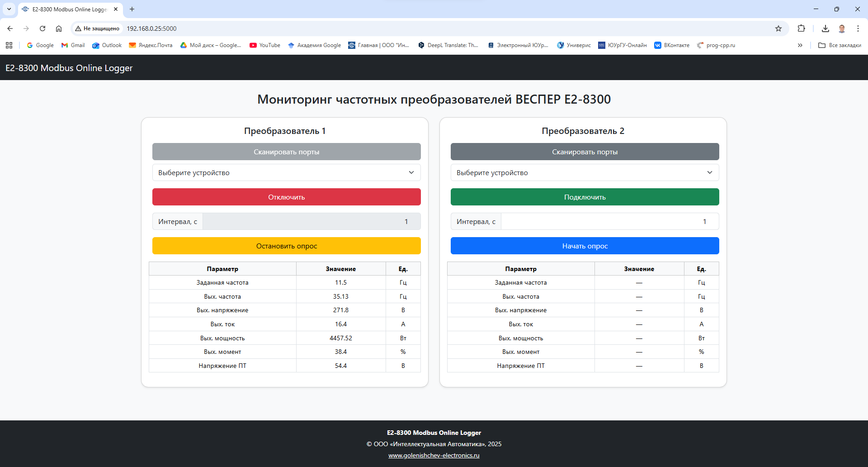The height and width of the screenshot is (467, 868).
Task: Open the YouTube bookmark
Action: point(265,45)
